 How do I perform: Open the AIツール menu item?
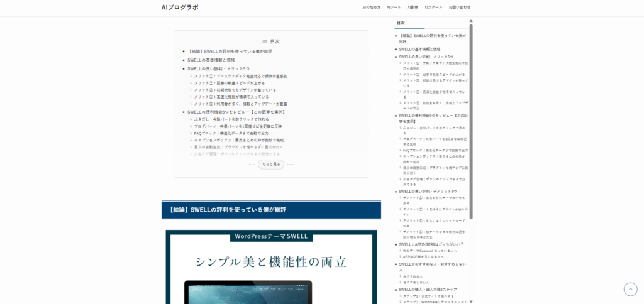[x=394, y=8]
